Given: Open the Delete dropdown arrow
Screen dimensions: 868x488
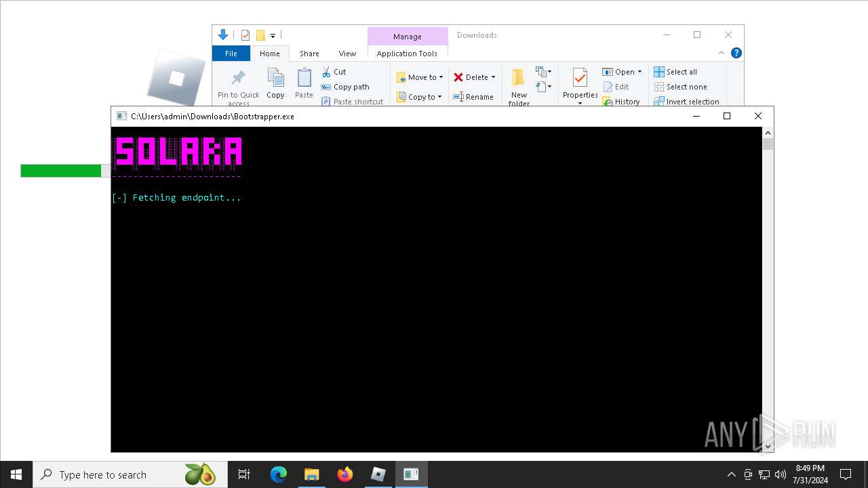Looking at the screenshot, I should coord(493,77).
